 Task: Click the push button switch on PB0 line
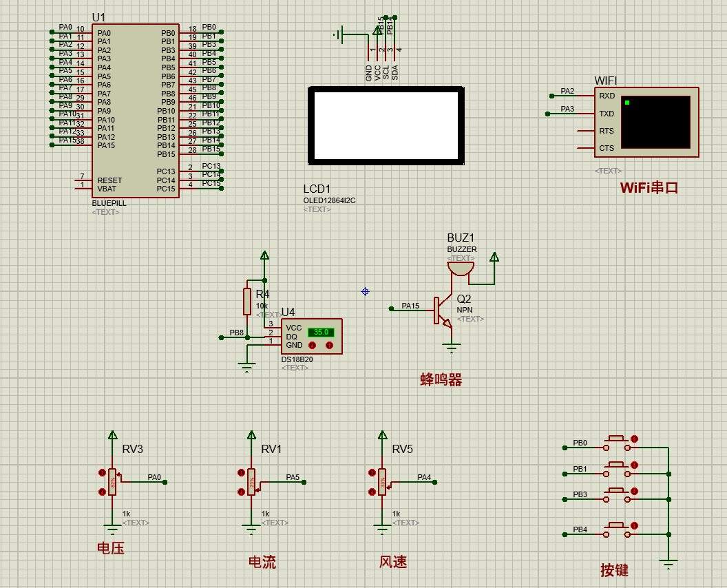[x=617, y=444]
